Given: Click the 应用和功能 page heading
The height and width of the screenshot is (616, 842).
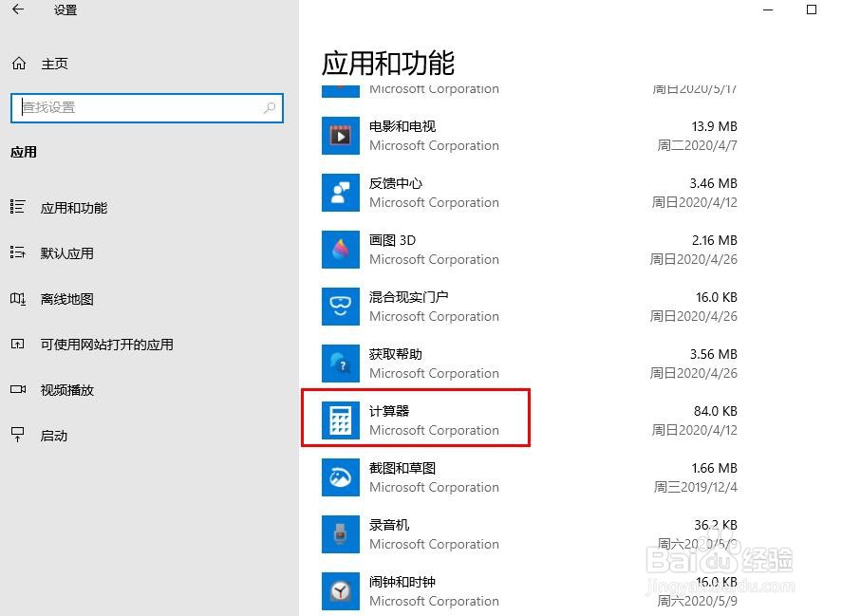Looking at the screenshot, I should point(387,63).
